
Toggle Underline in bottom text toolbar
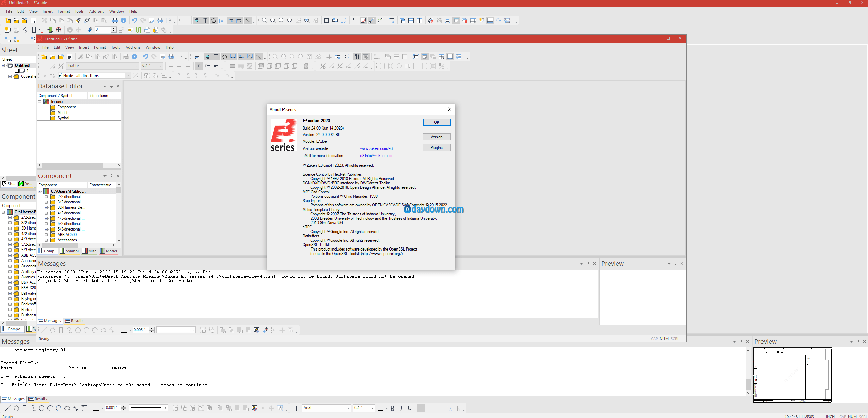pyautogui.click(x=410, y=408)
